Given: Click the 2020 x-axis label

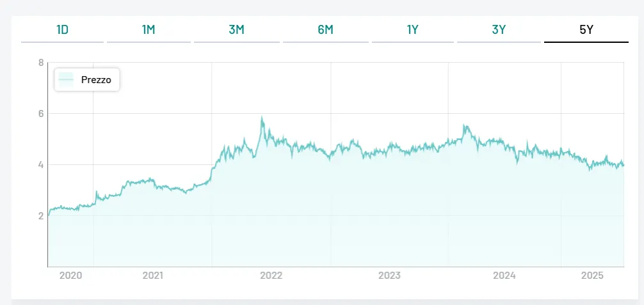Looking at the screenshot, I should coord(70,276).
